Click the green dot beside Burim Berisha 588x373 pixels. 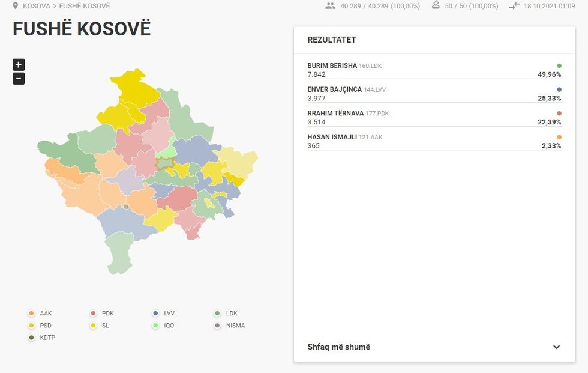click(x=559, y=64)
